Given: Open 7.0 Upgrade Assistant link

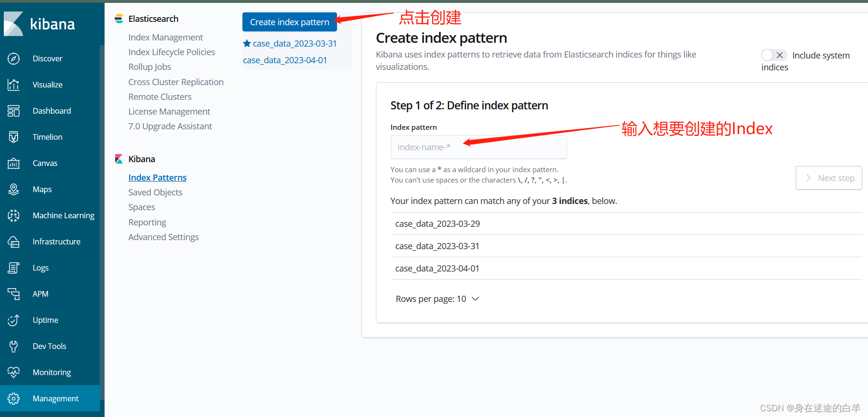Looking at the screenshot, I should point(170,126).
